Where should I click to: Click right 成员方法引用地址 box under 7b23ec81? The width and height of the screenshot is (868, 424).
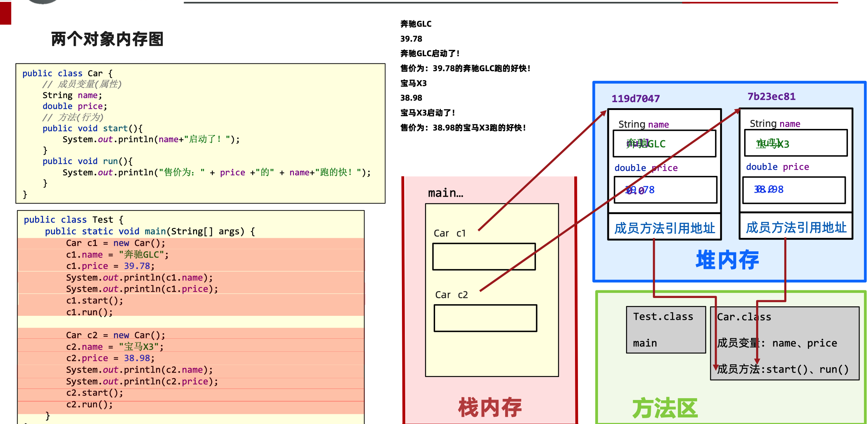point(796,227)
